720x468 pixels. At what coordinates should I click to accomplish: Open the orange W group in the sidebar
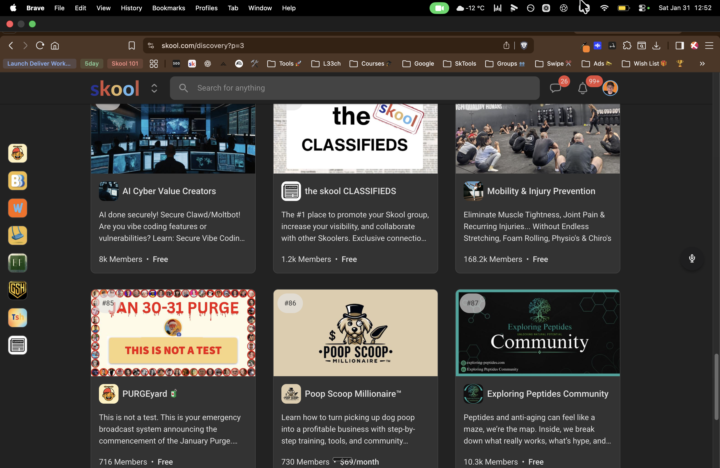tap(17, 208)
